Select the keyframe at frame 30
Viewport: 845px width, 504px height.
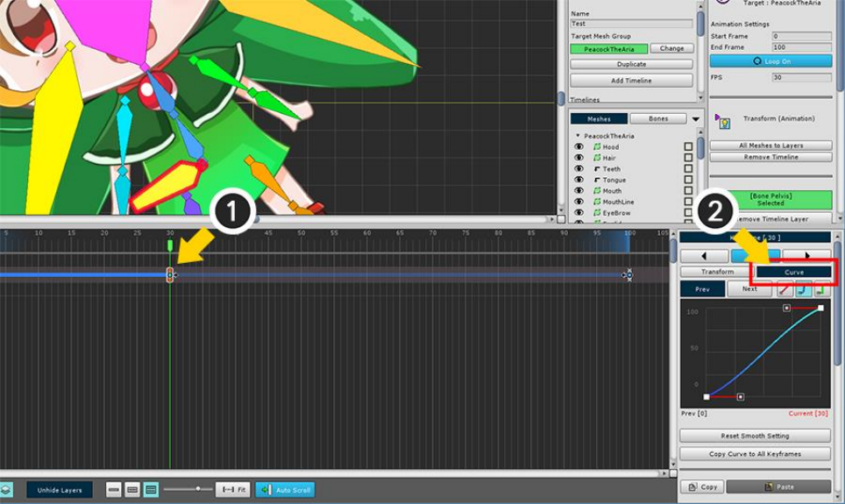click(170, 275)
